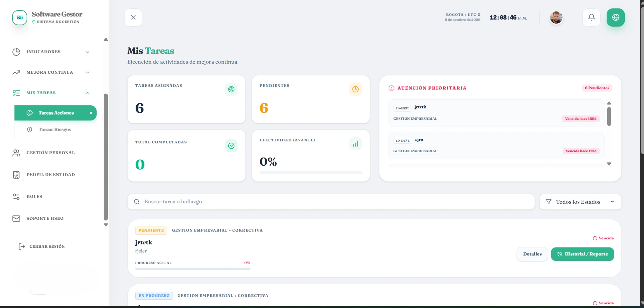Open priority item ID-E852 jrtrtk
Screen dimensions: 644x308
click(x=496, y=113)
